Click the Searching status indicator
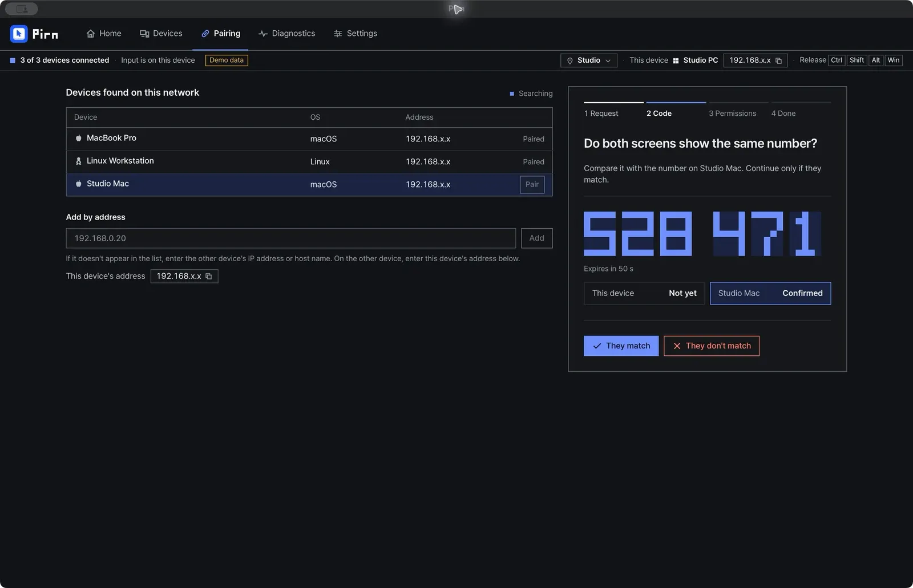The width and height of the screenshot is (913, 588). tap(531, 94)
